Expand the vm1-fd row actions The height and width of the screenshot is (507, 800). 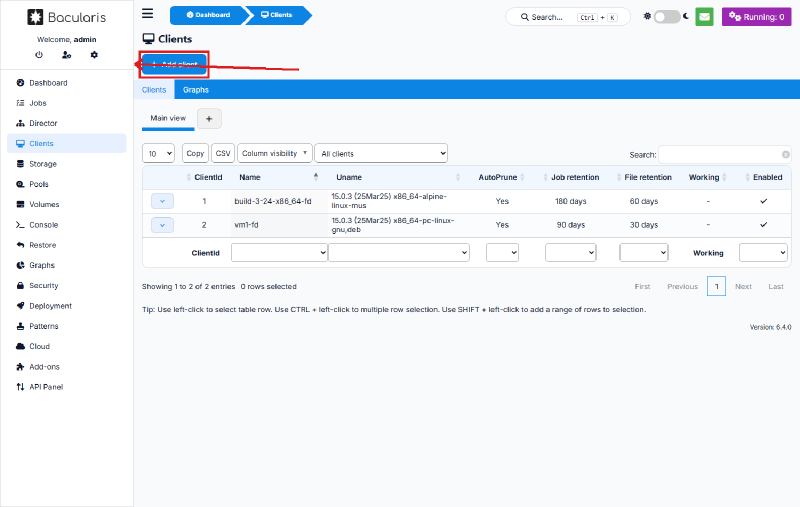pos(162,225)
